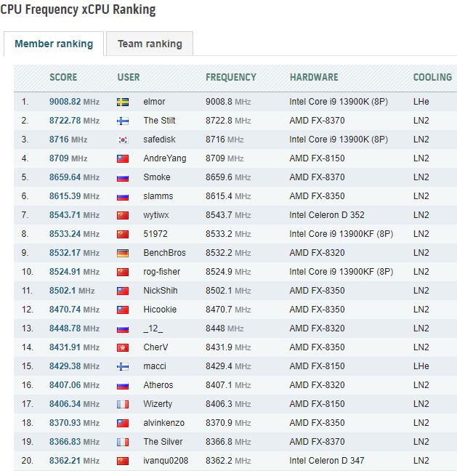Click the 8448 MHz frequency value

225,328
